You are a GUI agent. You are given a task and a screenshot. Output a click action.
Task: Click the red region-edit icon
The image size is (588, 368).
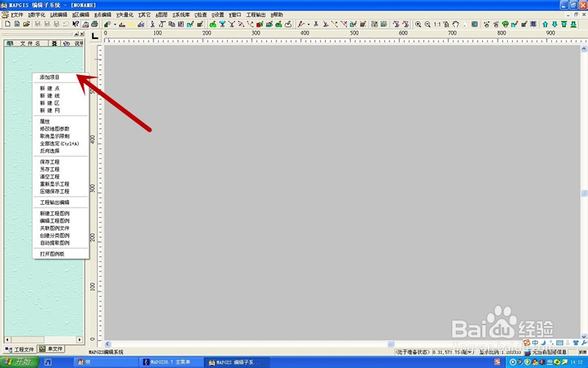pyautogui.click(x=259, y=24)
